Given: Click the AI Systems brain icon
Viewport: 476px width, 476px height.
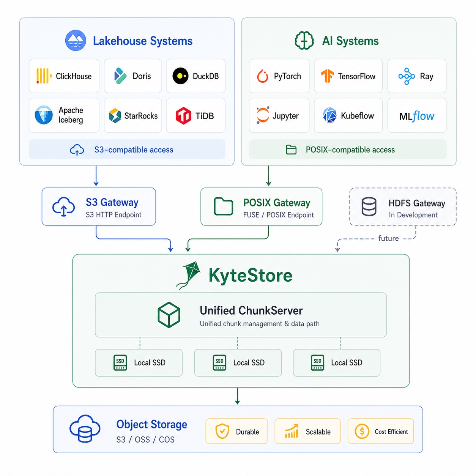Looking at the screenshot, I should point(304,41).
